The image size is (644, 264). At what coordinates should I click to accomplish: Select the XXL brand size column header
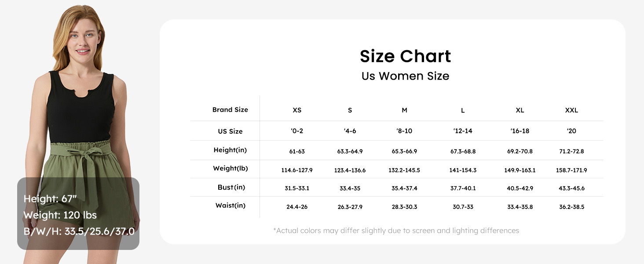571,110
